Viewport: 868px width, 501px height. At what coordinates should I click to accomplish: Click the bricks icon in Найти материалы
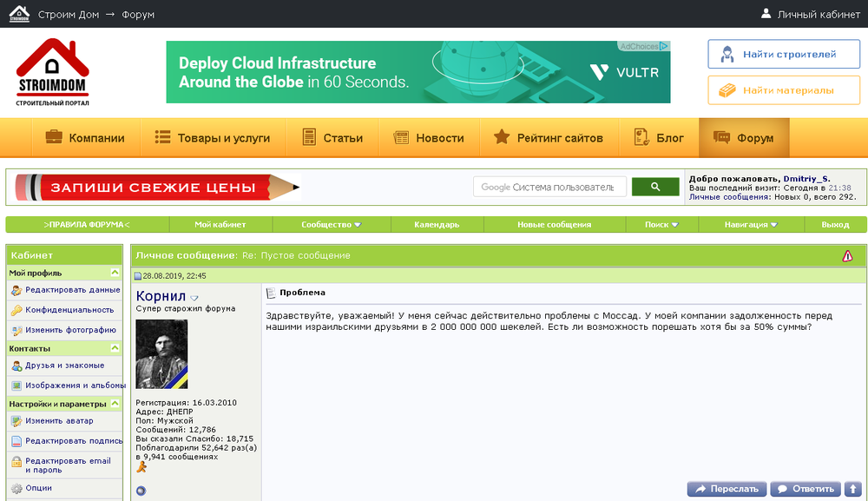pos(727,90)
